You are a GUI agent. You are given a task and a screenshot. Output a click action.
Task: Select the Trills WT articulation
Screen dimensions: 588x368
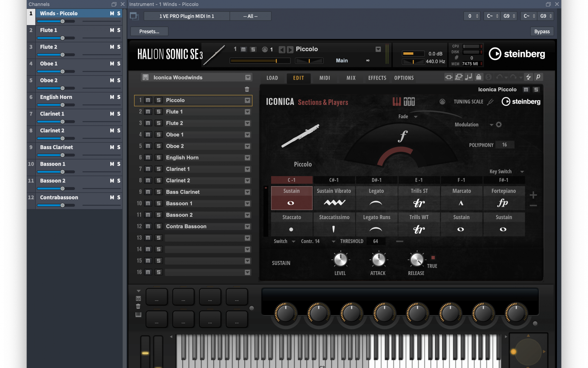(419, 224)
